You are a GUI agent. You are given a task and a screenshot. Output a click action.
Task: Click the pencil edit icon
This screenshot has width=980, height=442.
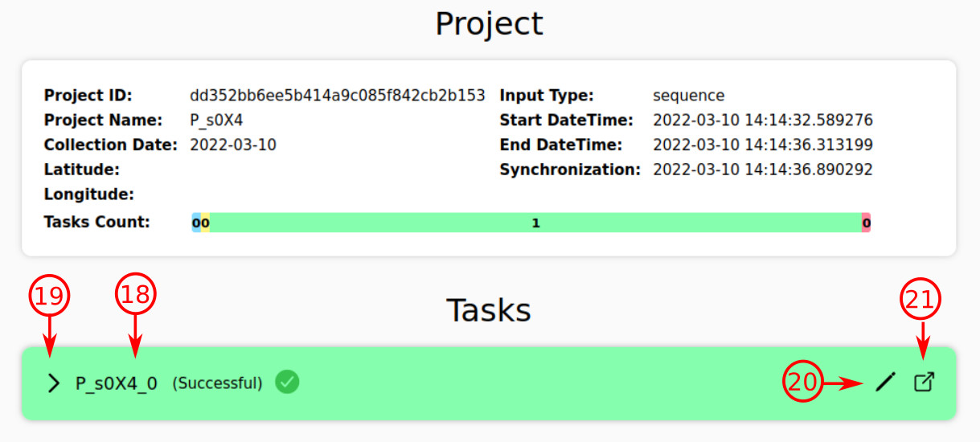coord(885,383)
